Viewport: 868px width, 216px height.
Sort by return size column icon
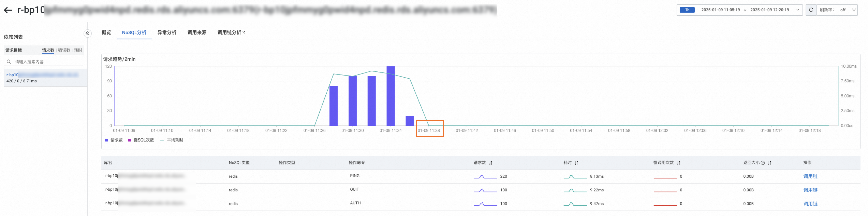(770, 163)
